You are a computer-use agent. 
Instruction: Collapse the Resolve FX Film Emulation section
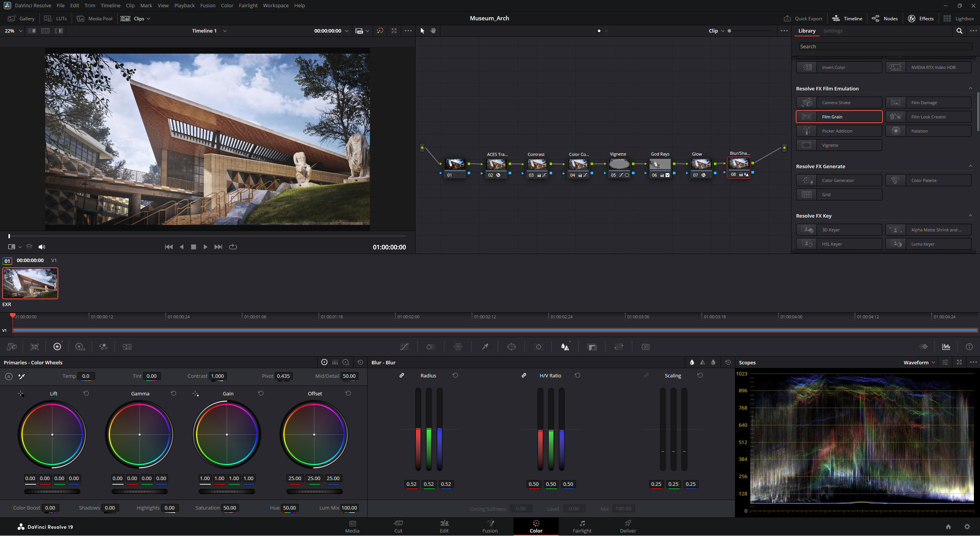(970, 88)
